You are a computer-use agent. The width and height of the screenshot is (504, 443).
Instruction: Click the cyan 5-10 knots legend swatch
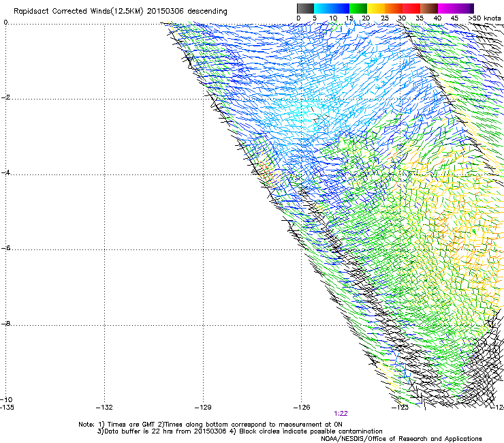click(323, 8)
